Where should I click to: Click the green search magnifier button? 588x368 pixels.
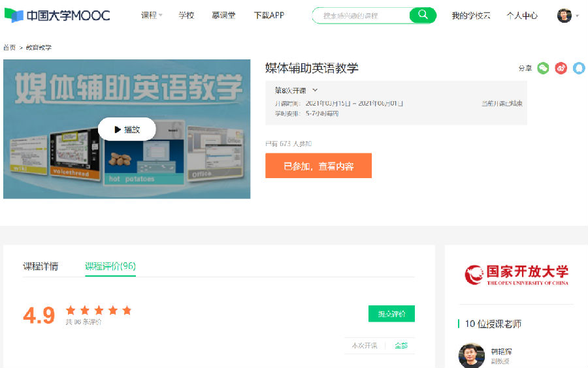pyautogui.click(x=423, y=15)
